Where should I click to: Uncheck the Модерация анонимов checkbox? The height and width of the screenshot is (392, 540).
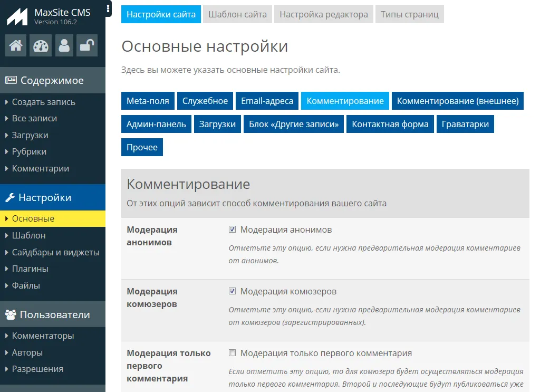pos(232,230)
